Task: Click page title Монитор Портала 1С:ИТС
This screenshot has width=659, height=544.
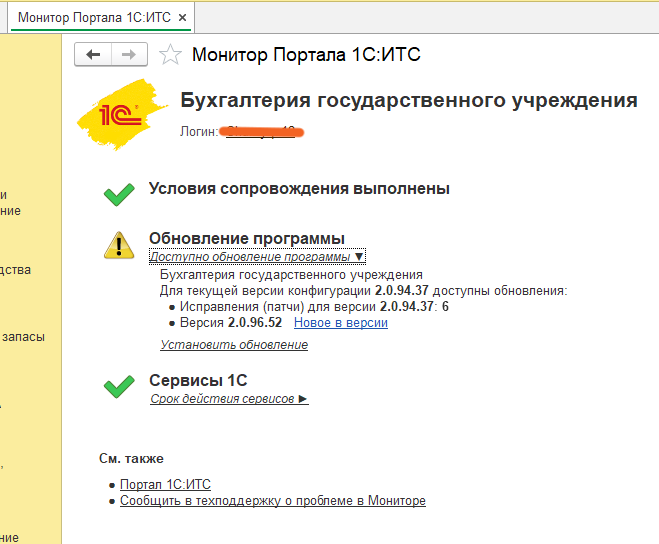Action: [x=306, y=55]
